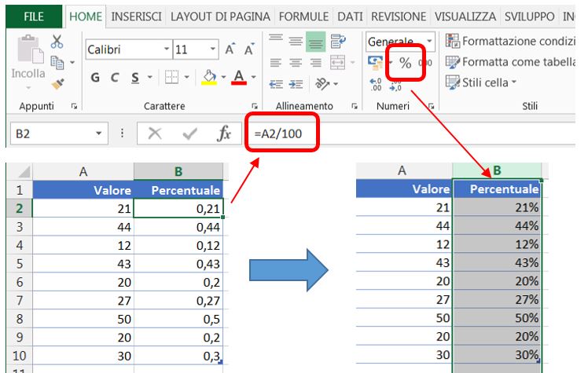This screenshot has height=373, width=588.
Task: Expand borders dropdown arrow
Action: pos(187,78)
